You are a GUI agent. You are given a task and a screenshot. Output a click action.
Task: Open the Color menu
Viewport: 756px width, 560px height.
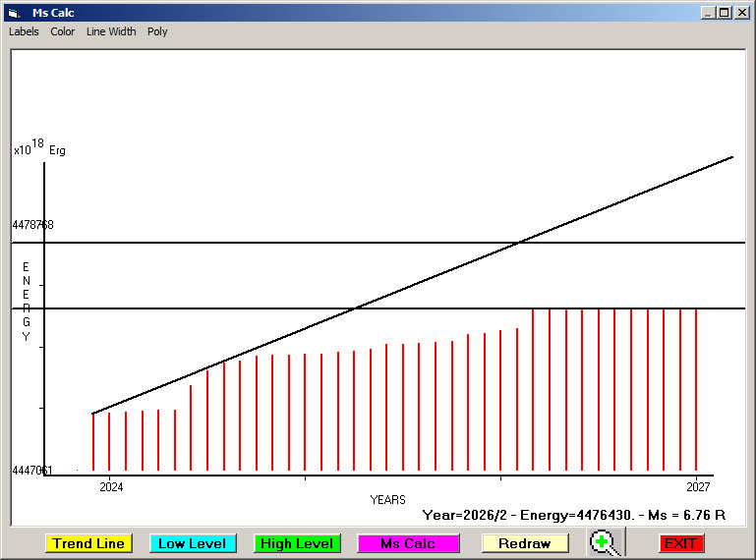pyautogui.click(x=63, y=31)
